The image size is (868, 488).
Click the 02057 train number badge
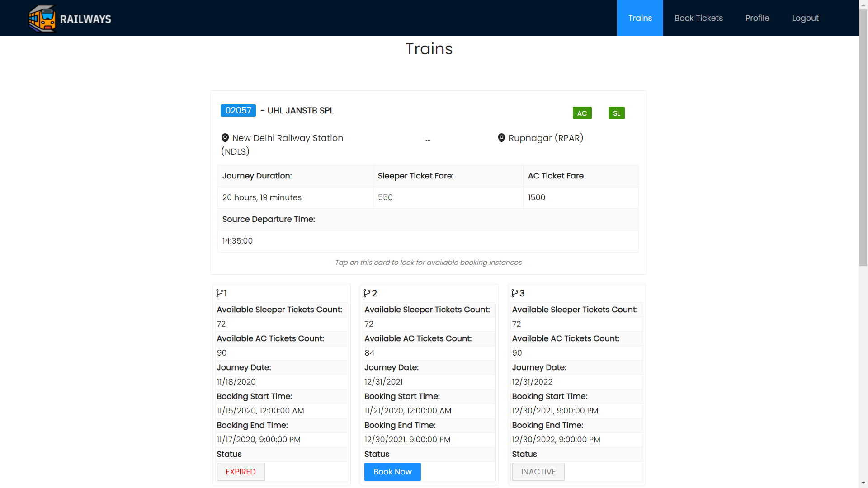click(238, 111)
